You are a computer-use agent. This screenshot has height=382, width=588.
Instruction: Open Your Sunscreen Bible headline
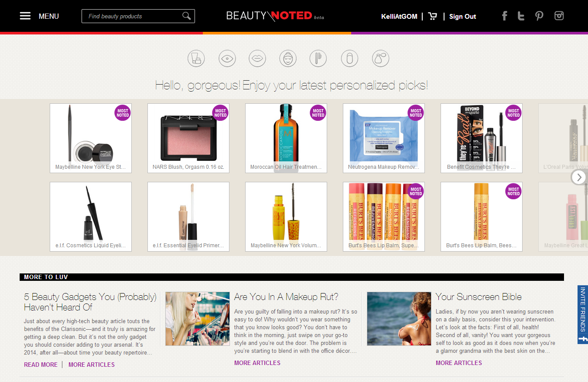(479, 297)
